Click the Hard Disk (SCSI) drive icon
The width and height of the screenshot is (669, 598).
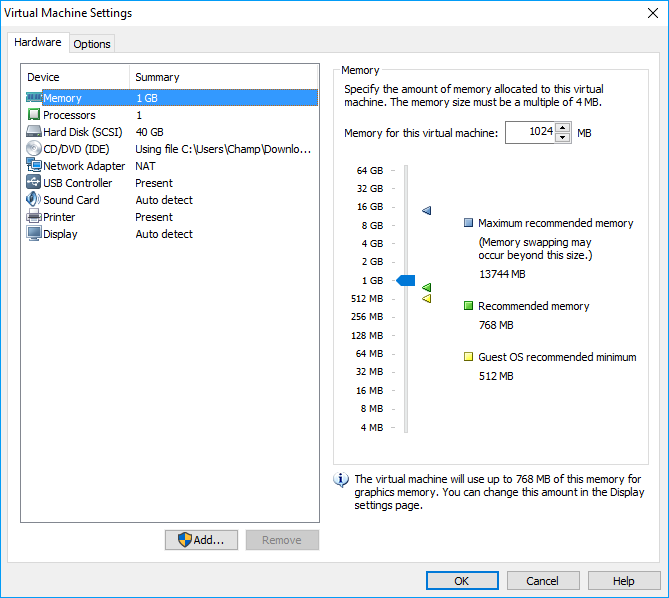(34, 131)
